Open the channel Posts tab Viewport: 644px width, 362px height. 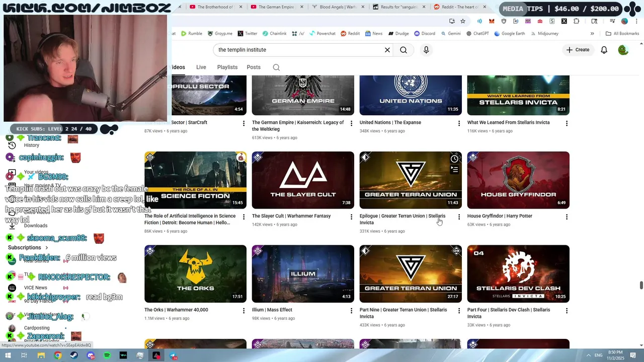[254, 67]
